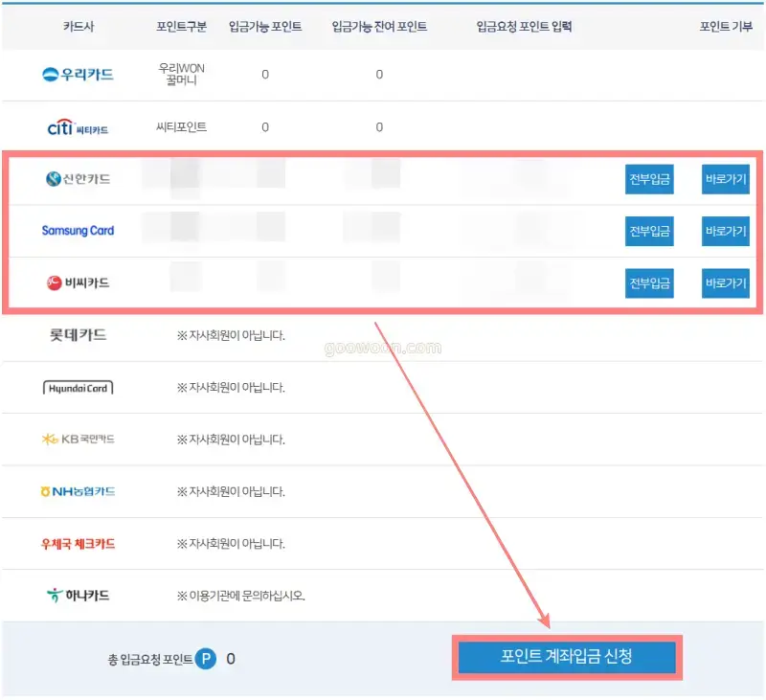Click 입금가능 포인트 value 0 for 씨티카드

(265, 127)
